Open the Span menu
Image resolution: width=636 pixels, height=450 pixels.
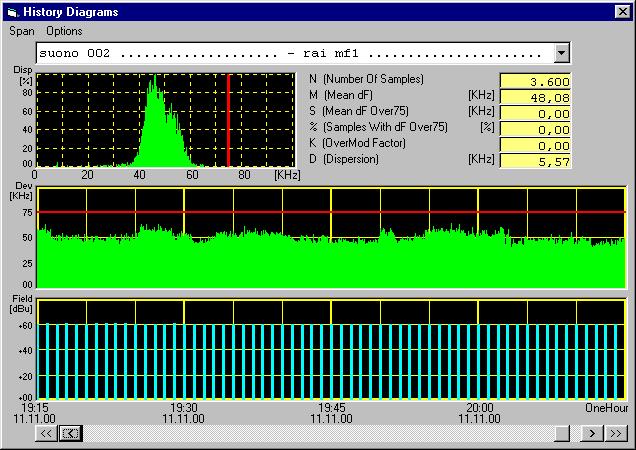coord(21,31)
